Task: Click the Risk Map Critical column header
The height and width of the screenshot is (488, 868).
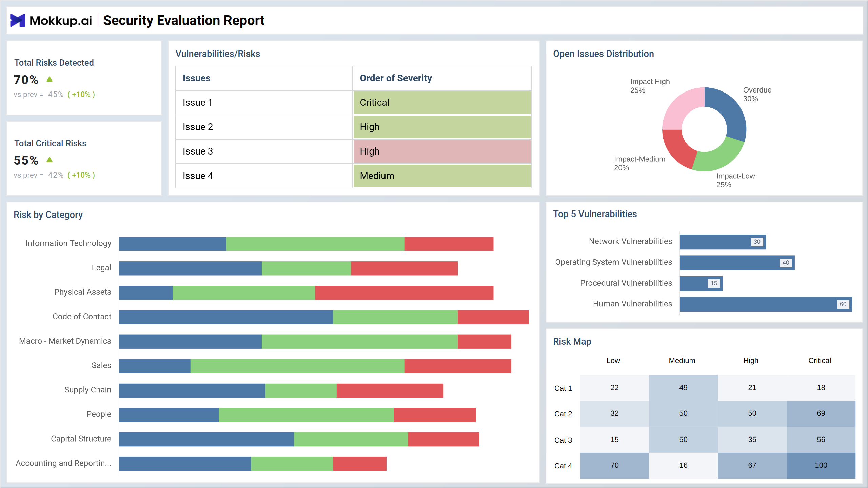Action: [819, 361]
